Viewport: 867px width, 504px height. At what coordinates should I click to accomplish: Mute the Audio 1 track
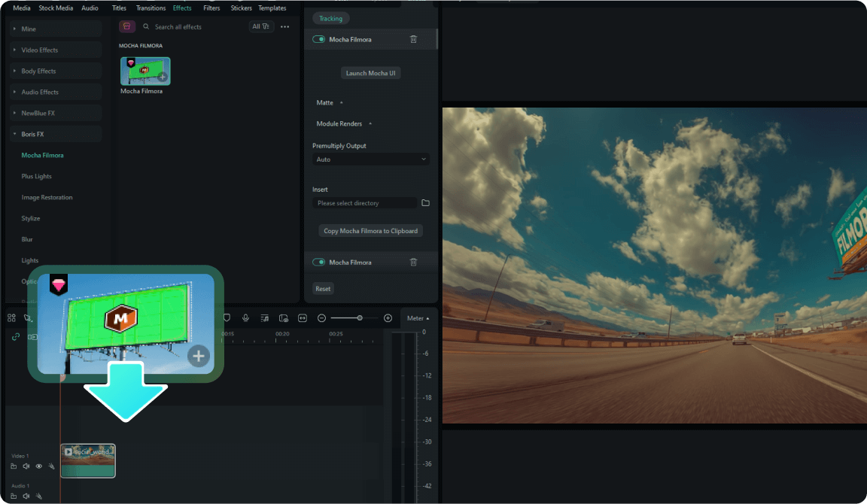(x=26, y=496)
